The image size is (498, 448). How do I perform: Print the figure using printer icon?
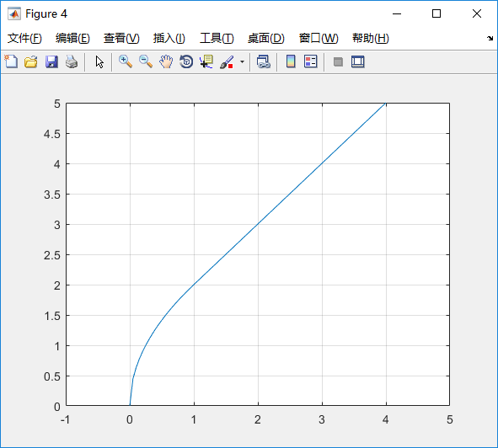(72, 61)
